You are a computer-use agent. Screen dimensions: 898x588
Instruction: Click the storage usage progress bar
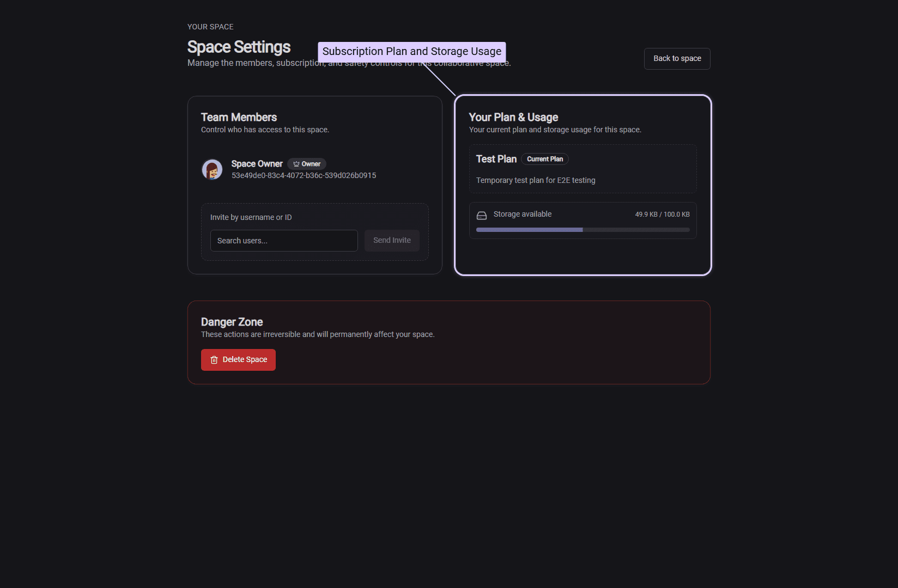point(583,229)
